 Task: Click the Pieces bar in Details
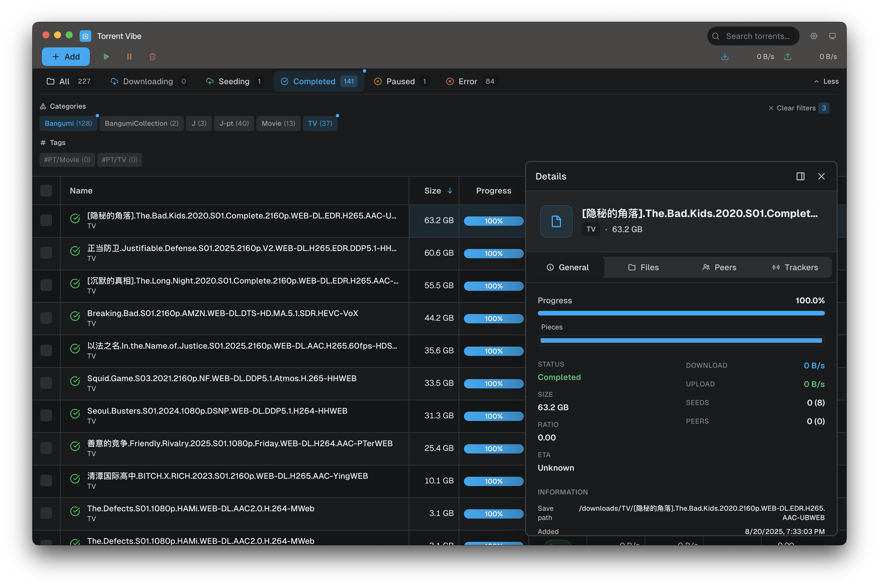click(x=681, y=341)
